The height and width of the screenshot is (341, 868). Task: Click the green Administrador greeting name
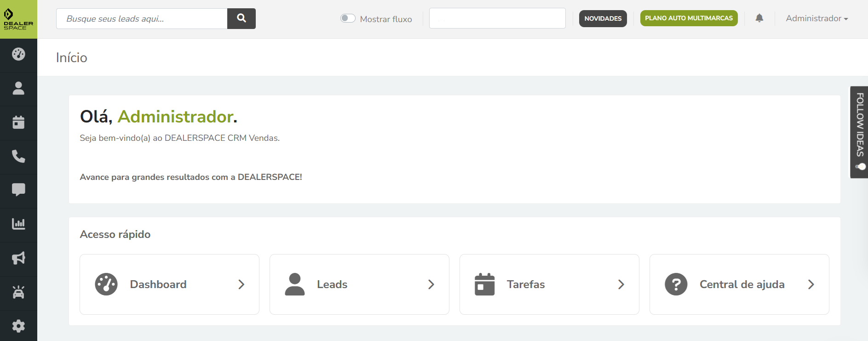175,117
